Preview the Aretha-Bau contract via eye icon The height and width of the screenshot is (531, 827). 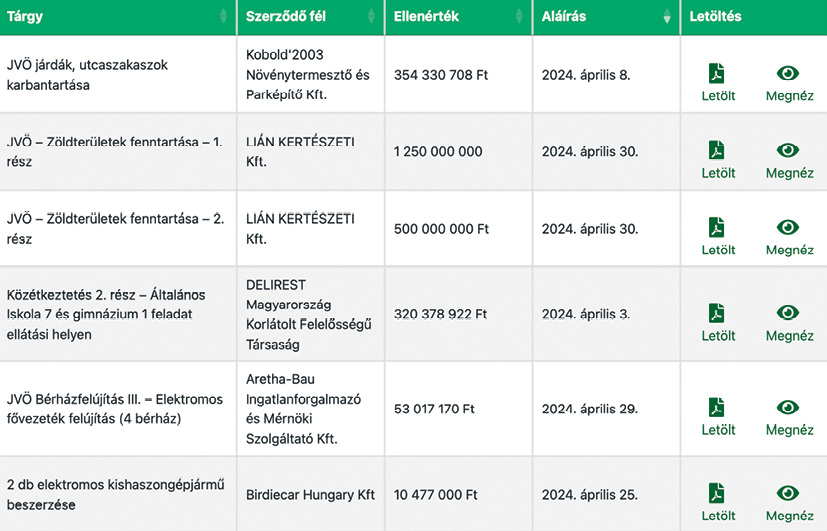pos(788,407)
